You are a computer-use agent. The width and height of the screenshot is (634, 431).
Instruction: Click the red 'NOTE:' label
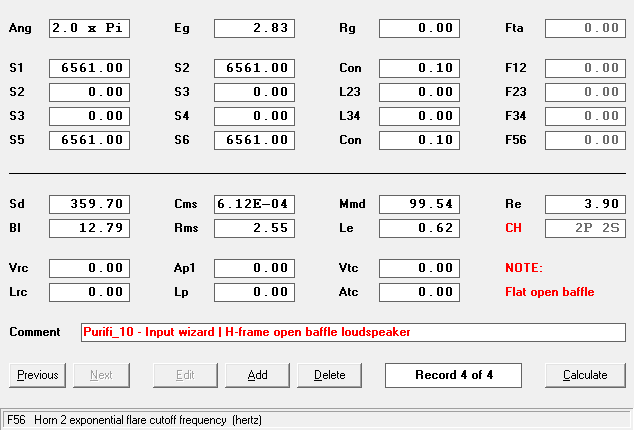click(x=524, y=268)
